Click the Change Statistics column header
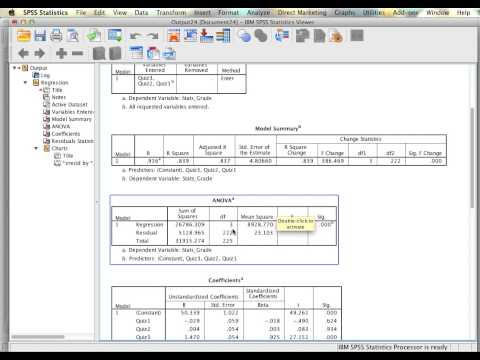The width and height of the screenshot is (480, 360). [x=360, y=139]
